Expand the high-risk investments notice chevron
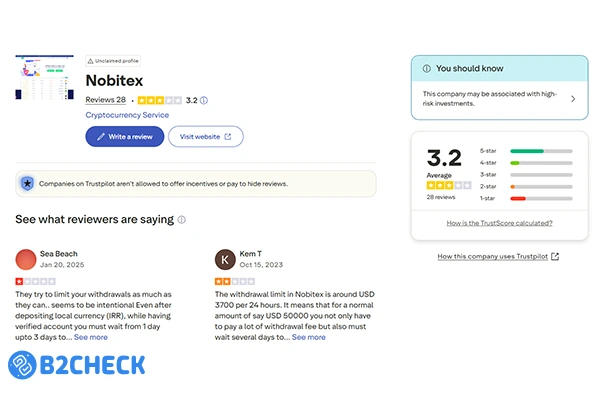This screenshot has height=400, width=600. [x=573, y=99]
